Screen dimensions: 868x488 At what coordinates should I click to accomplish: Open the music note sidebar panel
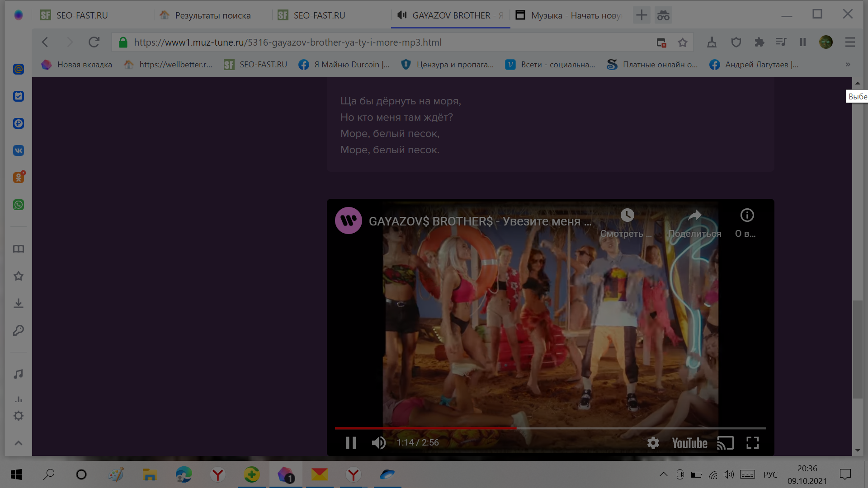point(19,374)
